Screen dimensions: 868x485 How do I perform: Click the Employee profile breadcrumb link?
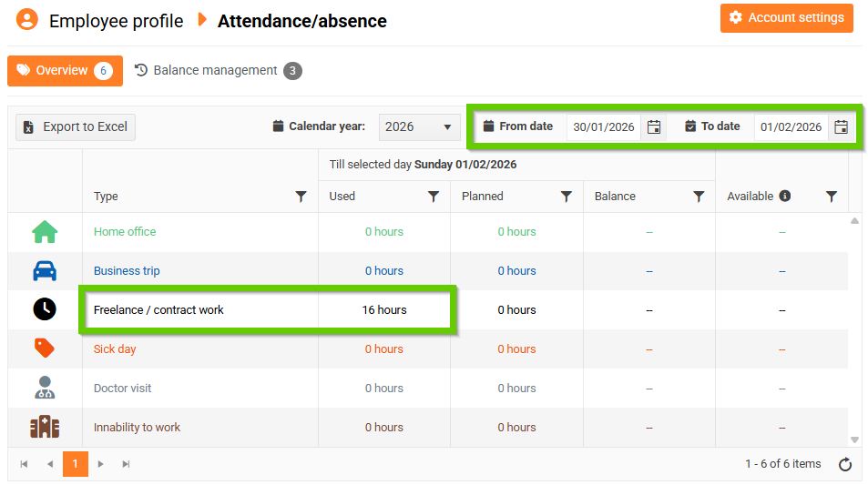[x=116, y=21]
